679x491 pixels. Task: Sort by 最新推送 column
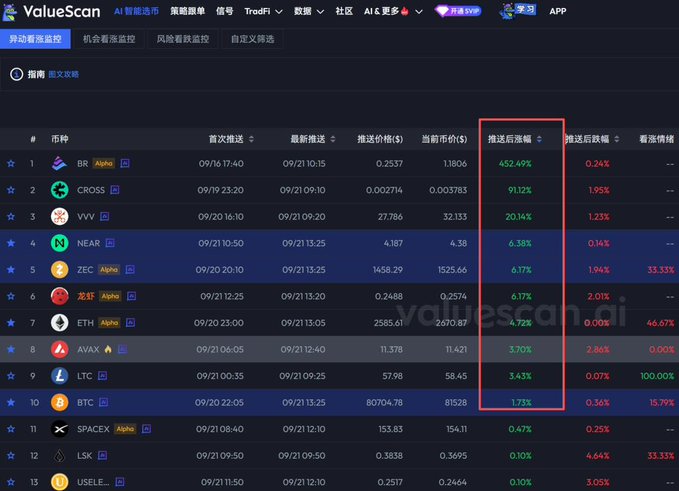(x=333, y=139)
